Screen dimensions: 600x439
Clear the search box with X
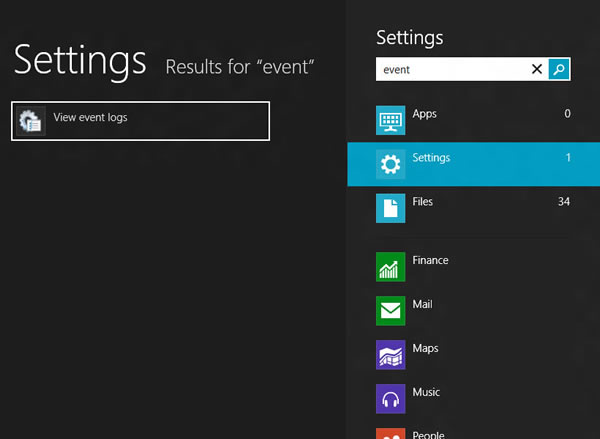point(537,69)
